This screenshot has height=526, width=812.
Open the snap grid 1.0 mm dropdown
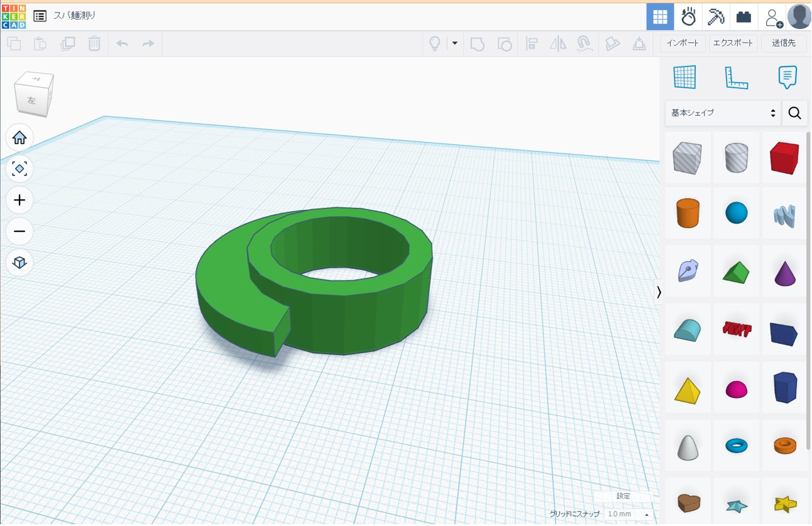click(x=628, y=514)
